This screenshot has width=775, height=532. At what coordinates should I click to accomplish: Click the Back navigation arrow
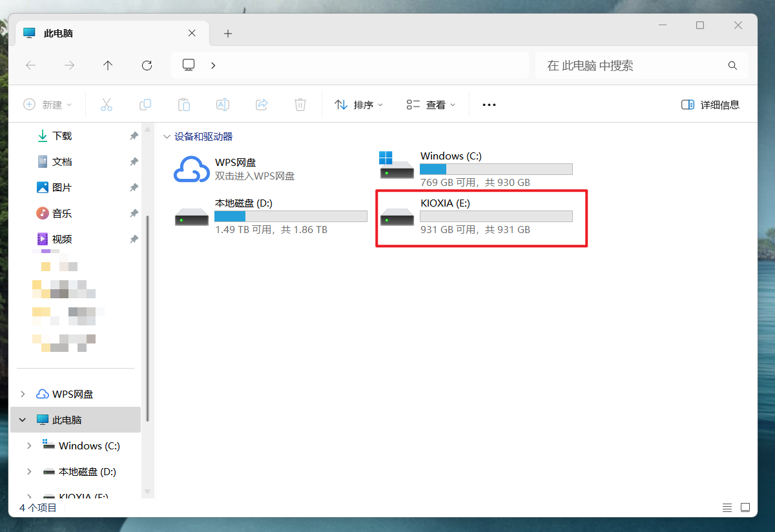[30, 65]
